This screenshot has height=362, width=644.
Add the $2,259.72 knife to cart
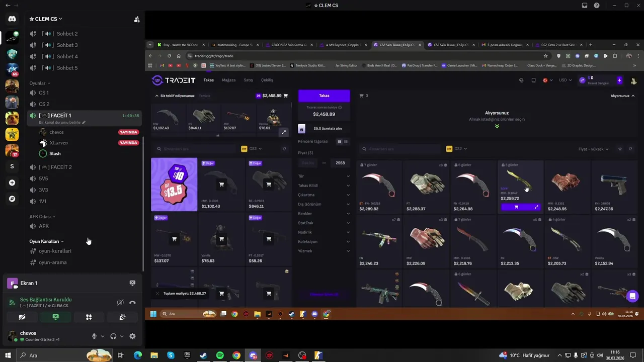[x=516, y=207]
